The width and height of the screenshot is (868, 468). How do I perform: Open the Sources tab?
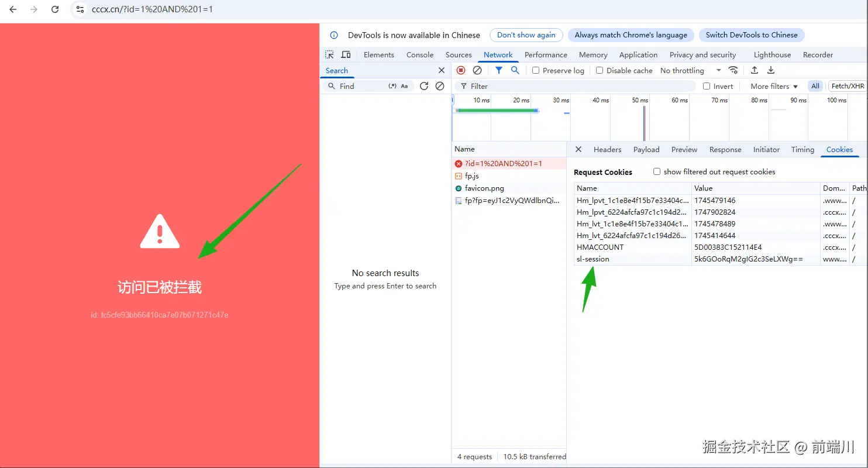click(459, 54)
